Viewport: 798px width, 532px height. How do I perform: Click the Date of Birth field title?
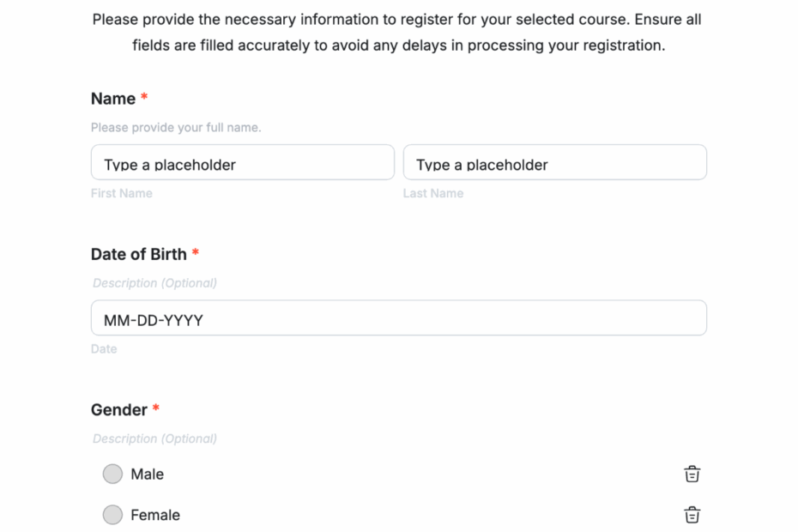(138, 254)
